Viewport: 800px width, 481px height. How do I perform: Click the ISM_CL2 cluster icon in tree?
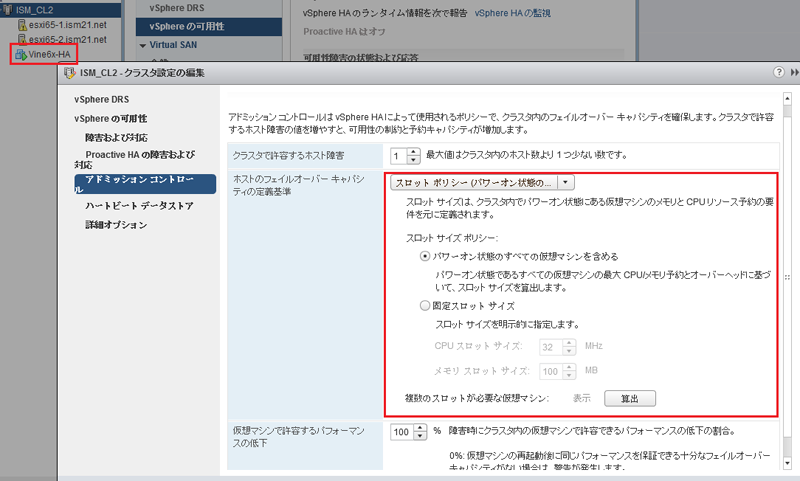click(x=7, y=9)
